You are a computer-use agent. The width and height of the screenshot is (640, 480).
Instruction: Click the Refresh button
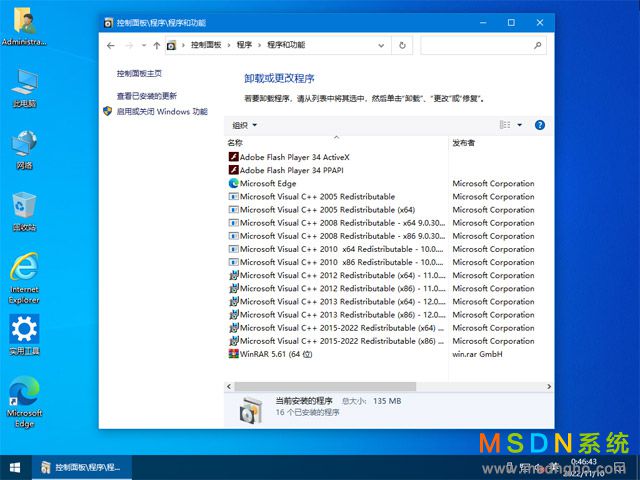(x=402, y=45)
